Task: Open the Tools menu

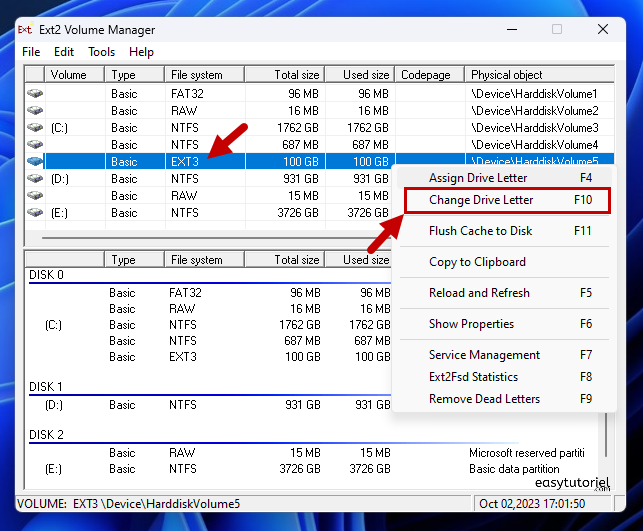Action: [x=101, y=52]
